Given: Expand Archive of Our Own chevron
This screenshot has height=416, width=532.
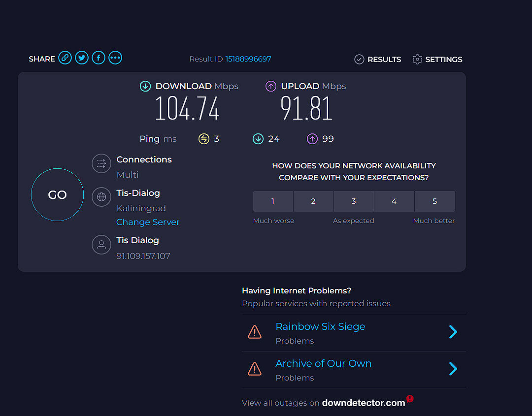Looking at the screenshot, I should coord(453,369).
